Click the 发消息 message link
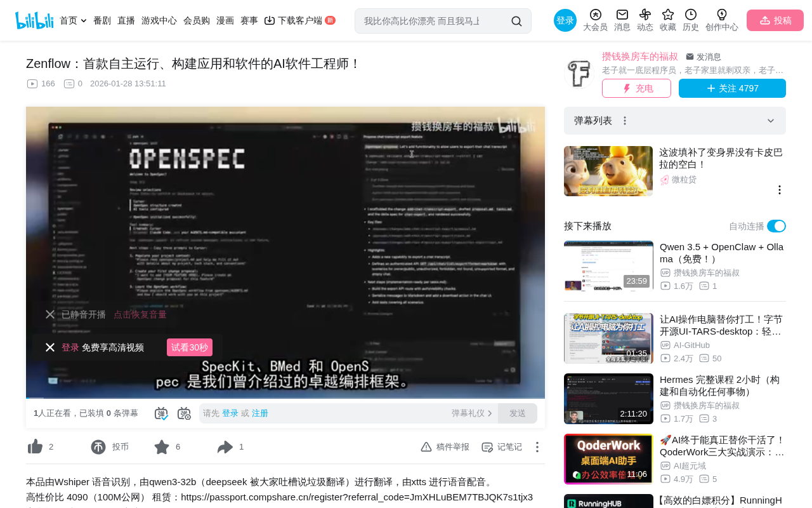 704,57
